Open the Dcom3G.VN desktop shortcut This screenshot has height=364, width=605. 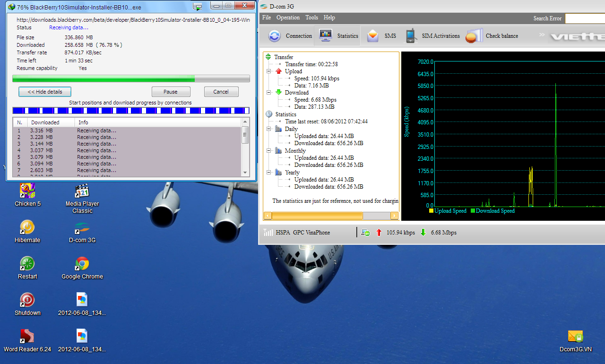coord(575,341)
